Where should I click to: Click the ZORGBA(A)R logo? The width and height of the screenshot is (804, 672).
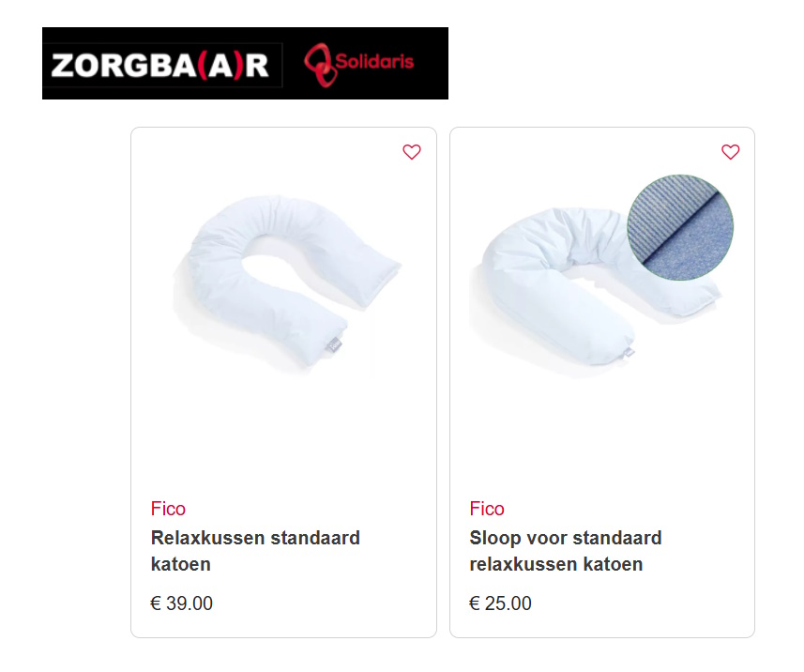(160, 66)
